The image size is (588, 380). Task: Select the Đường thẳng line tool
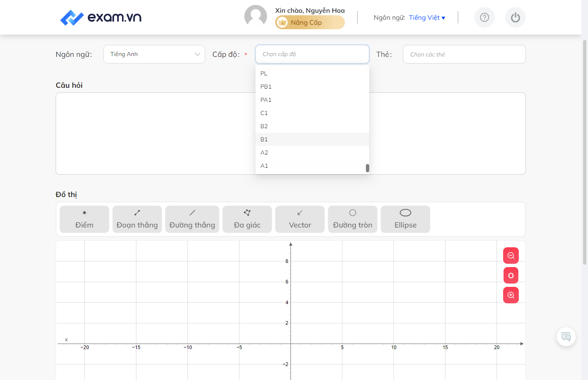point(192,219)
